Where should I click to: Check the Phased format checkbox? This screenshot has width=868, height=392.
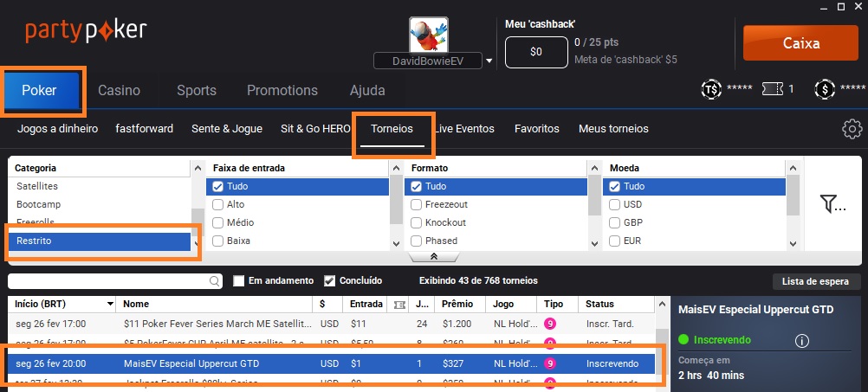416,241
